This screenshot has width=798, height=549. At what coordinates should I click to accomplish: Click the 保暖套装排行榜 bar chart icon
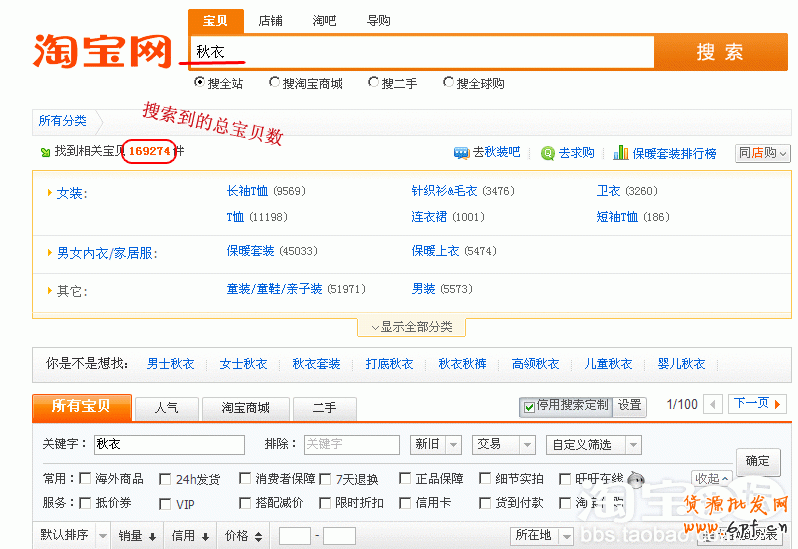pyautogui.click(x=620, y=153)
